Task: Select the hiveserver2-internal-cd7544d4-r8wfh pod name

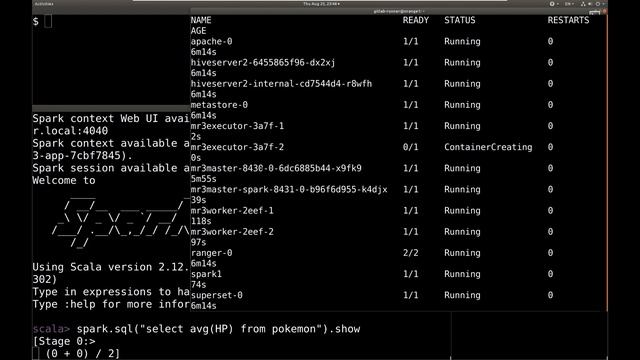Action: (281, 84)
